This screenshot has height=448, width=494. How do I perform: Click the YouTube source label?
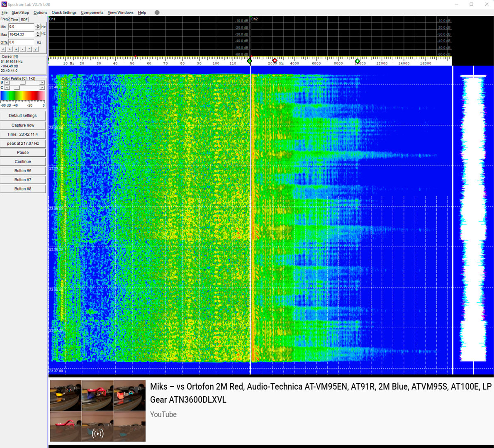tap(163, 414)
